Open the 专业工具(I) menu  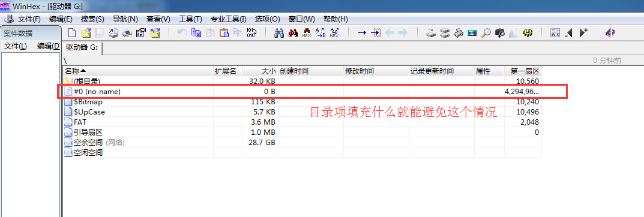(229, 19)
